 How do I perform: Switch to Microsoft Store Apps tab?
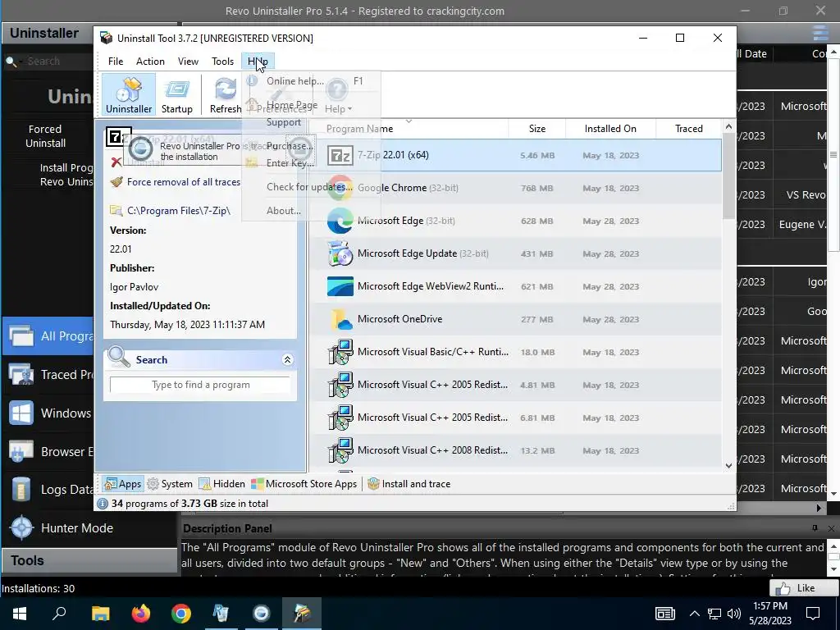click(x=304, y=484)
